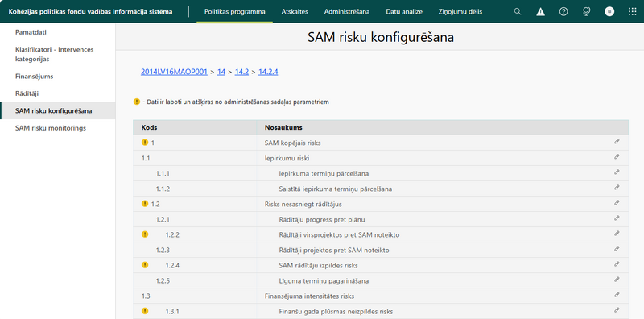Open the search magnifier icon

[x=518, y=11]
